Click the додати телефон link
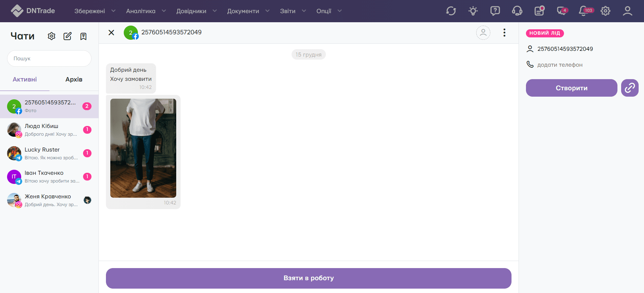 [560, 65]
